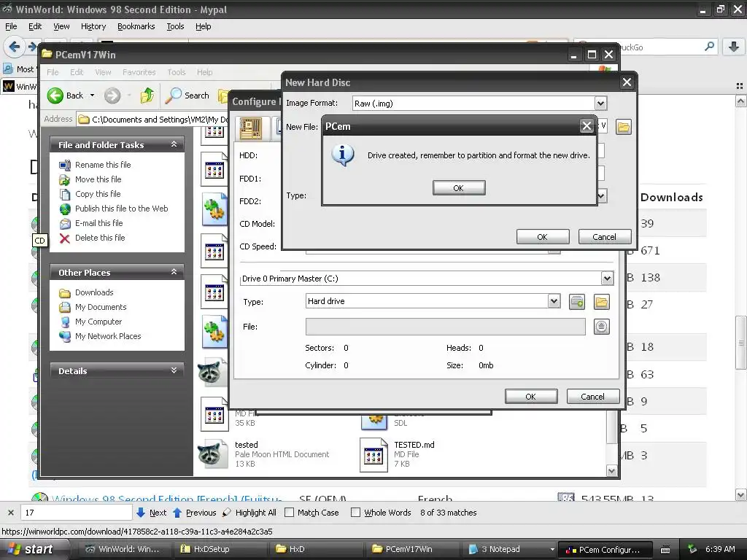
Task: Click OK in the PCem drive created message
Action: [x=459, y=187]
